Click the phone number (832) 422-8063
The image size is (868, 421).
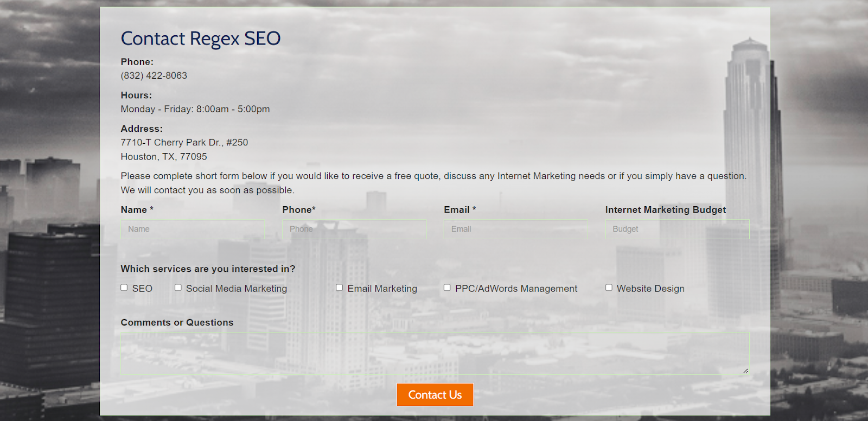tap(154, 76)
